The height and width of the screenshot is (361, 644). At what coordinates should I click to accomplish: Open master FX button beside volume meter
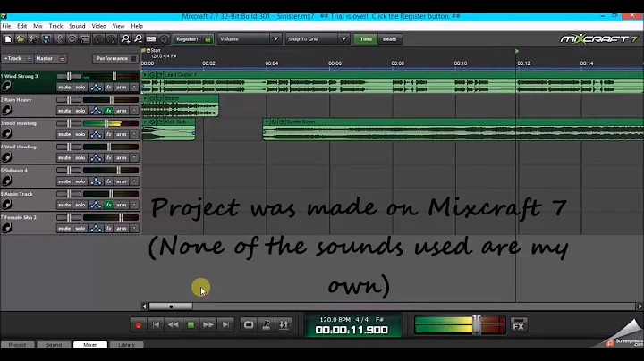tap(519, 326)
